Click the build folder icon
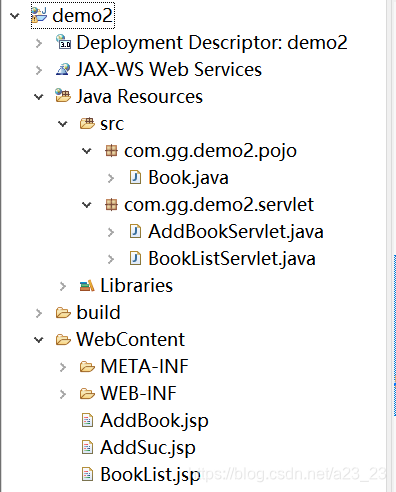The height and width of the screenshot is (492, 396). pyautogui.click(x=63, y=313)
